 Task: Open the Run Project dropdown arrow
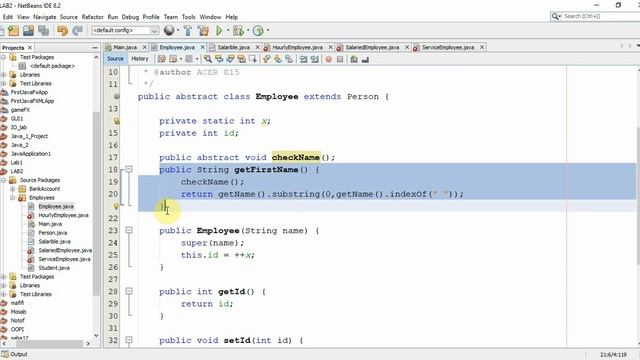pos(228,31)
